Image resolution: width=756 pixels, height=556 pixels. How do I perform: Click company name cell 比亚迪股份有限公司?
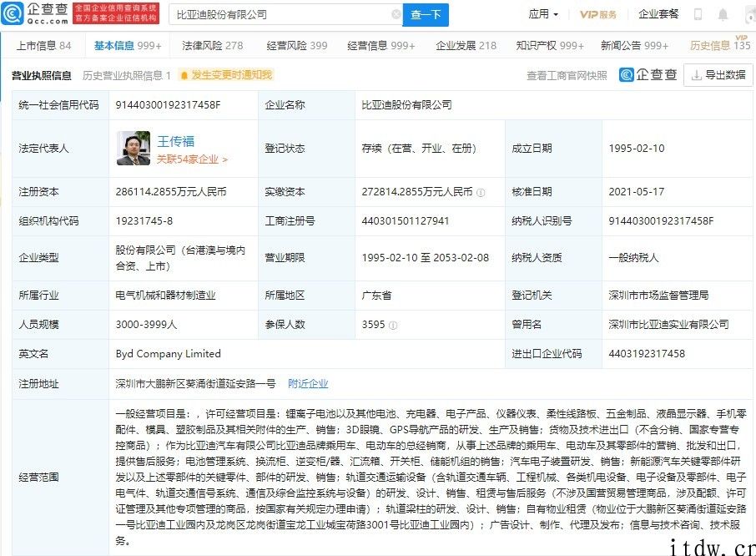coord(406,105)
